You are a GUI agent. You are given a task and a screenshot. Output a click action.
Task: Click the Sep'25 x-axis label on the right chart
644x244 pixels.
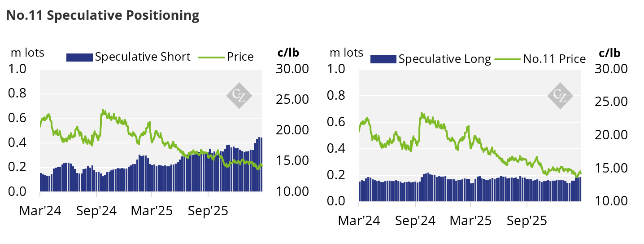click(527, 221)
